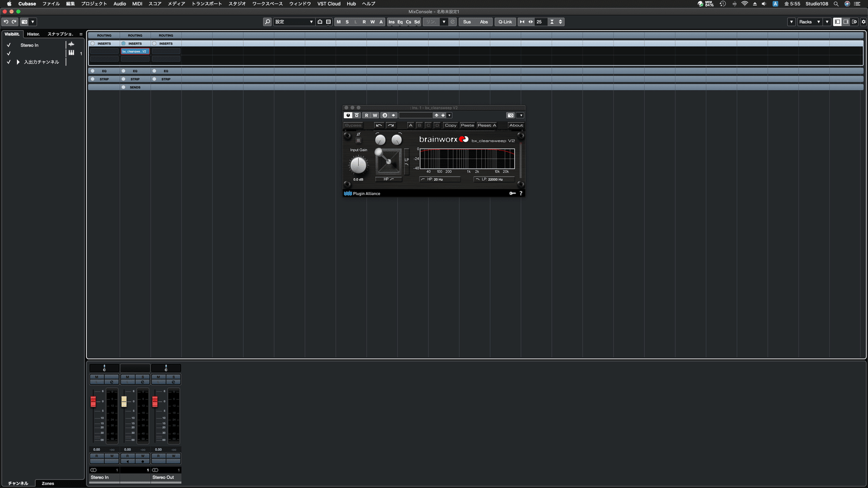This screenshot has height=488, width=868.
Task: Click the Bypass button in bx_cleansweep
Action: click(353, 125)
